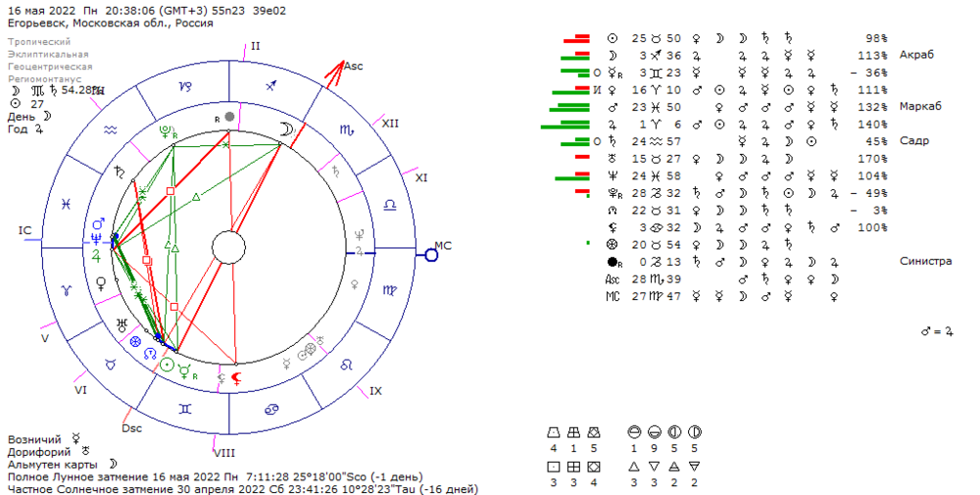This screenshot has height=495, width=980.
Task: Select the Sagittarius sign in the outer ring
Action: [x=270, y=86]
